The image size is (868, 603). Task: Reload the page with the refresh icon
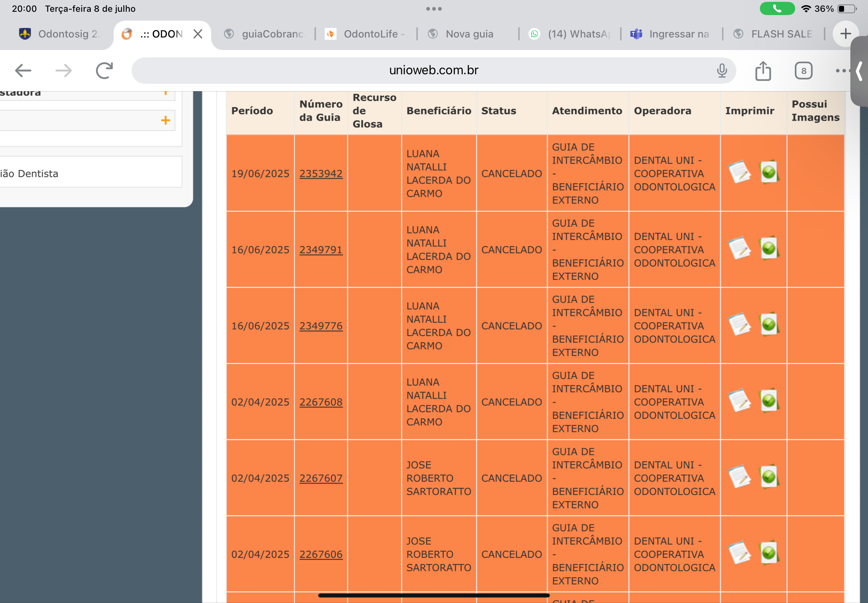[x=104, y=71]
